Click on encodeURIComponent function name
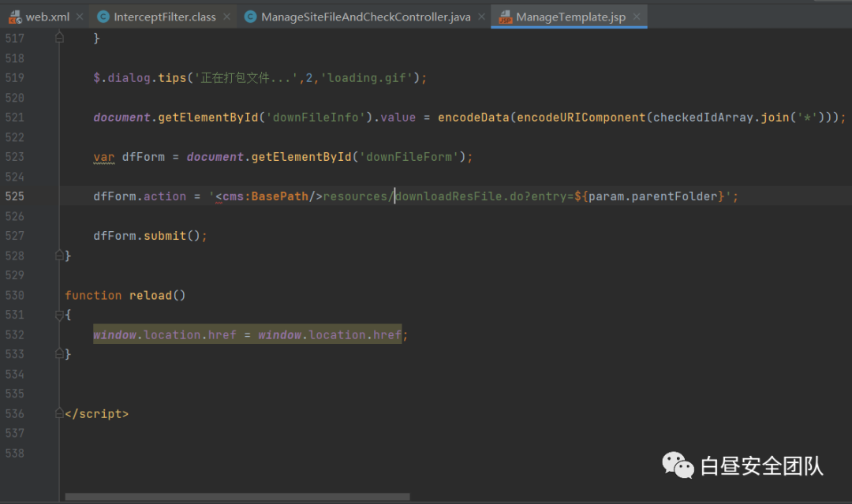This screenshot has height=504, width=852. click(581, 118)
